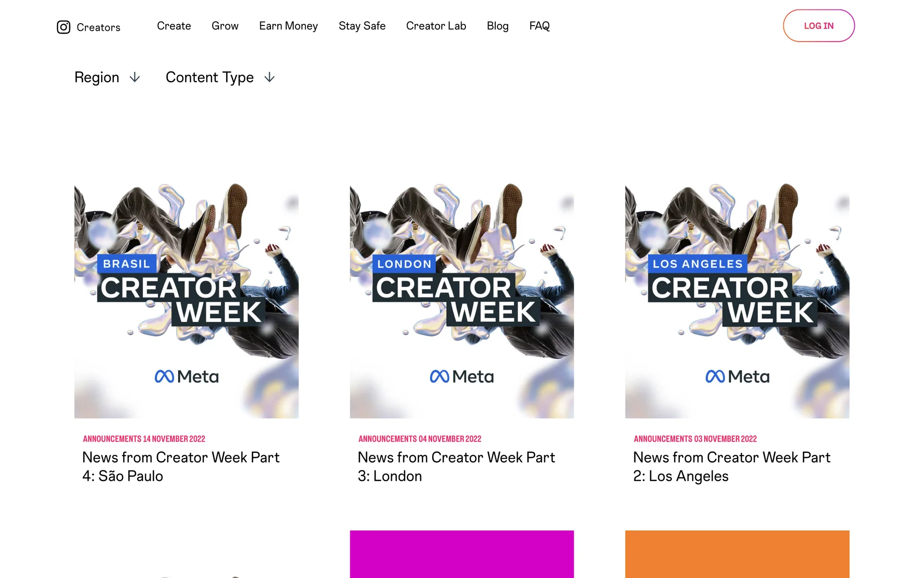Screen dimensions: 924x578
Task: Expand the Content Type filter dropdown
Action: [220, 78]
